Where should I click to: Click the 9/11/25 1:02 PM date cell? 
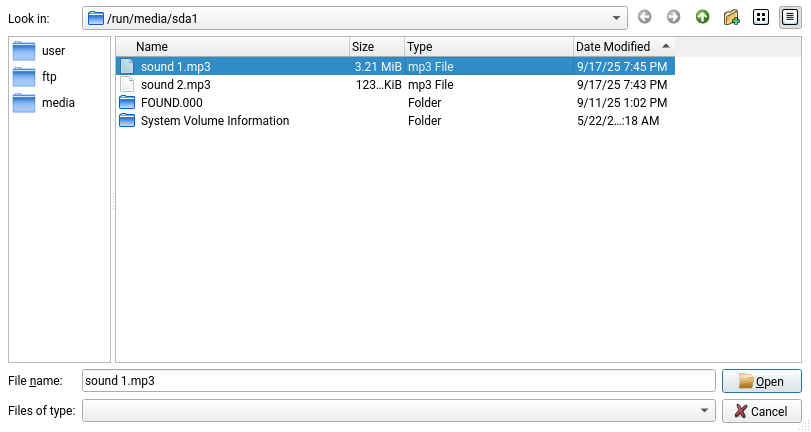pos(622,103)
